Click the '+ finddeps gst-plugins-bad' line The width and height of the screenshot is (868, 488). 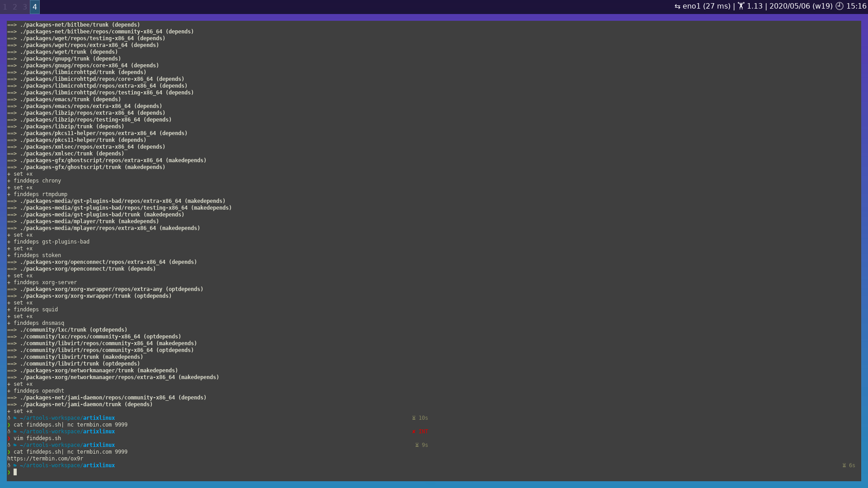(x=48, y=242)
